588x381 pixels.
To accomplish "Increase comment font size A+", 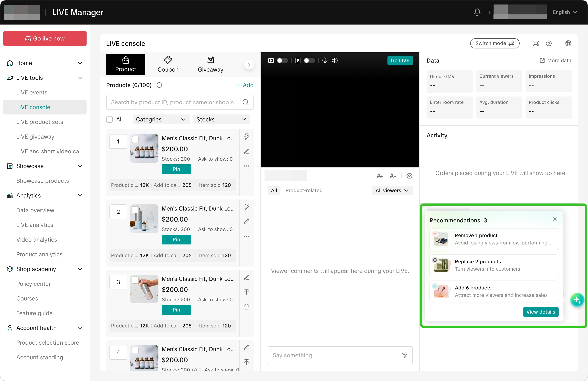I will (x=380, y=176).
